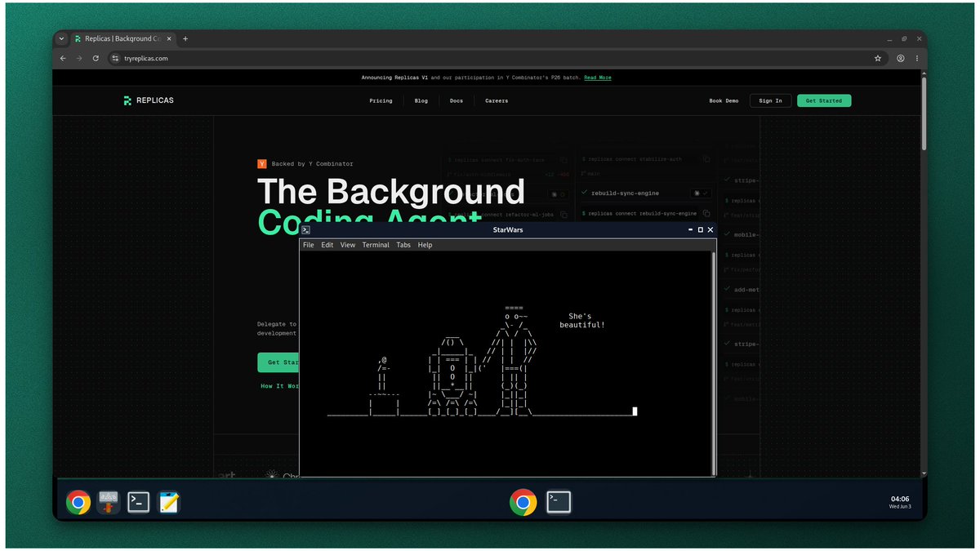Open the Chrome profile icon

tap(901, 58)
